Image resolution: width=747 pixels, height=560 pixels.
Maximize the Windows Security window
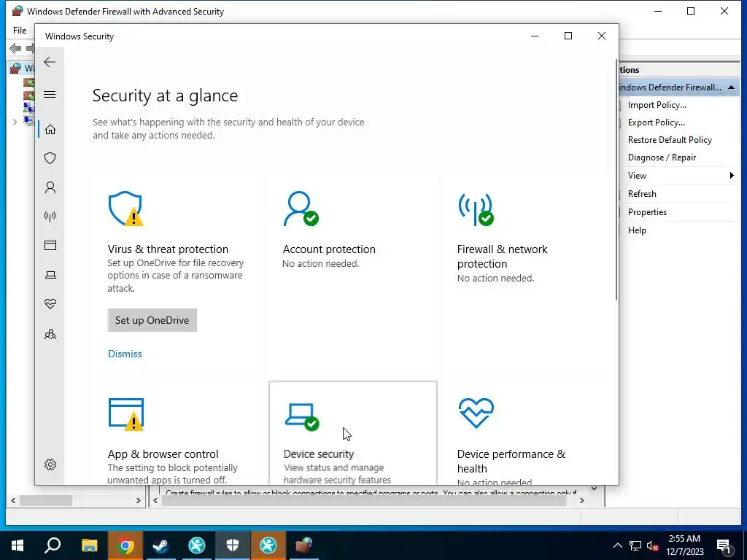[568, 36]
